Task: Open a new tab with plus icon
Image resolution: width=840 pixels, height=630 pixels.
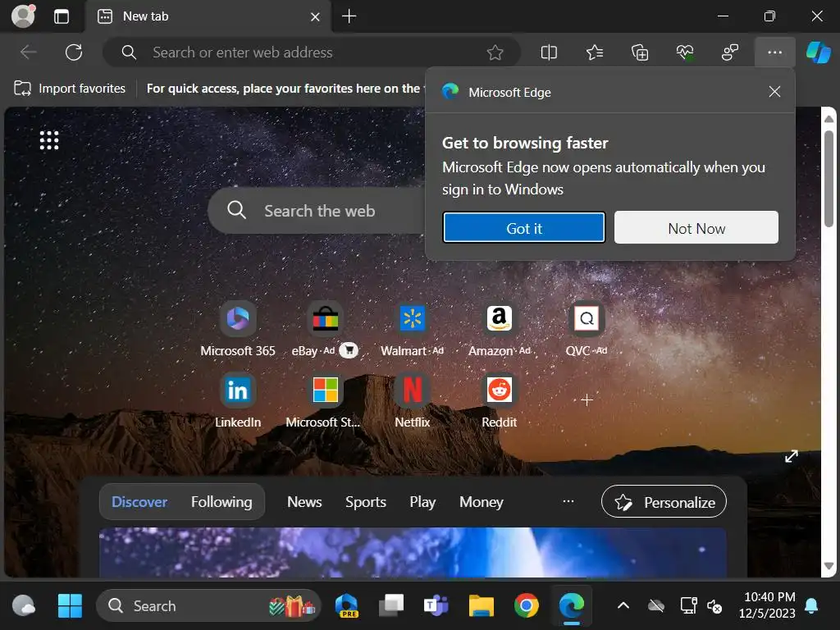Action: [349, 16]
